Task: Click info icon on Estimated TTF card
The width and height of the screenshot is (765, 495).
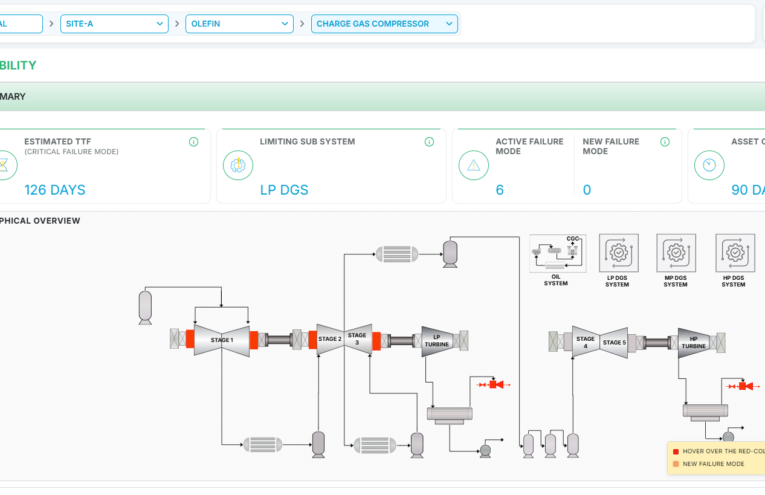Action: (x=194, y=142)
